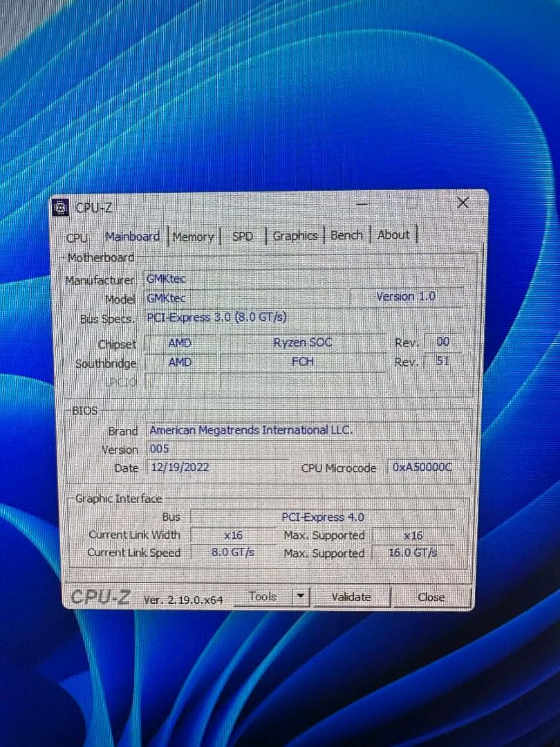
Task: Close CPU-Z with the X button
Action: 463,203
